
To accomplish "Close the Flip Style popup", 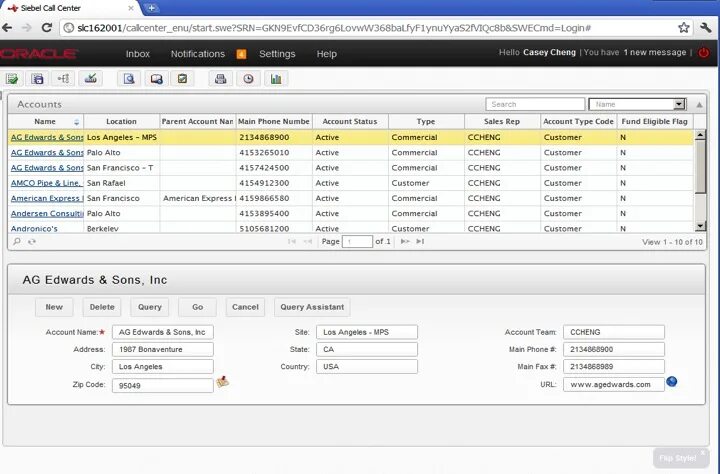I will (x=703, y=453).
